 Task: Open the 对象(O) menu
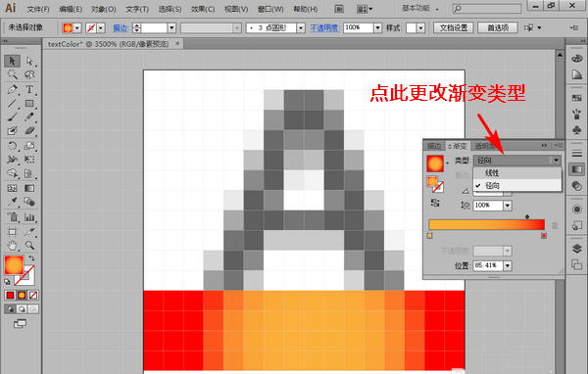pos(104,9)
